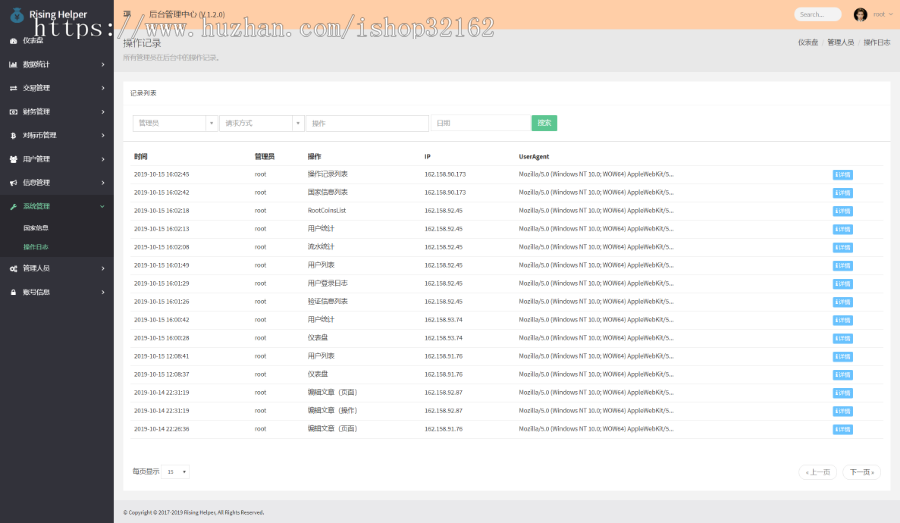The height and width of the screenshot is (523, 900).
Task: Select 国家信息 in the sidebar submenu
Action: (x=36, y=228)
